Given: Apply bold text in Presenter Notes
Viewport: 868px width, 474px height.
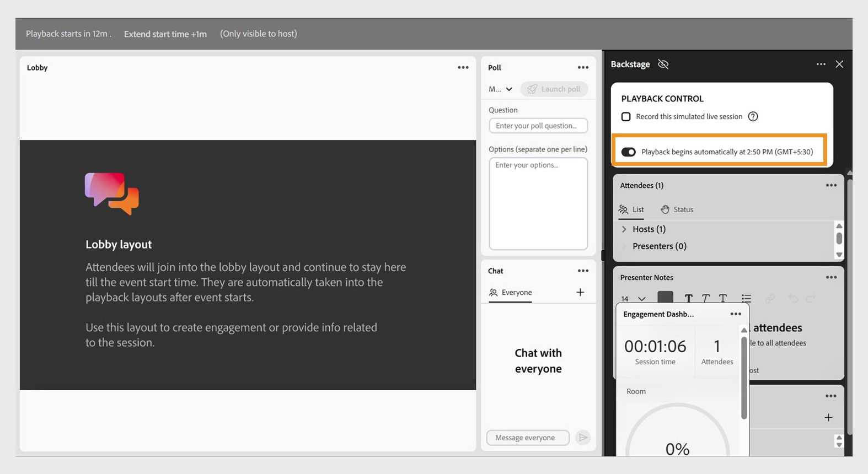Looking at the screenshot, I should click(688, 298).
